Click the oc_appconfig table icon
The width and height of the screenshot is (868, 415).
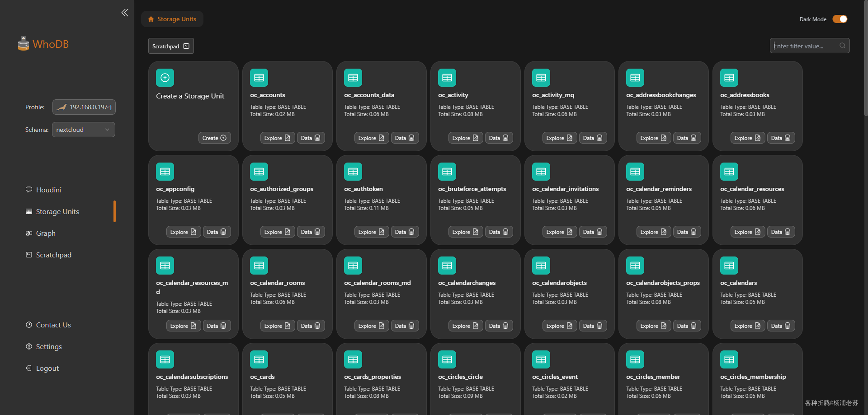[x=165, y=172]
